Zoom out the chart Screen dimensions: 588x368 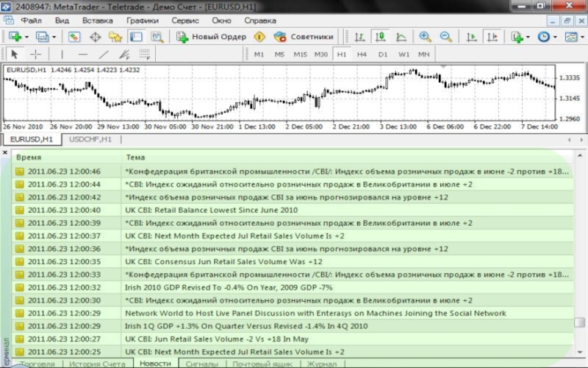point(446,37)
